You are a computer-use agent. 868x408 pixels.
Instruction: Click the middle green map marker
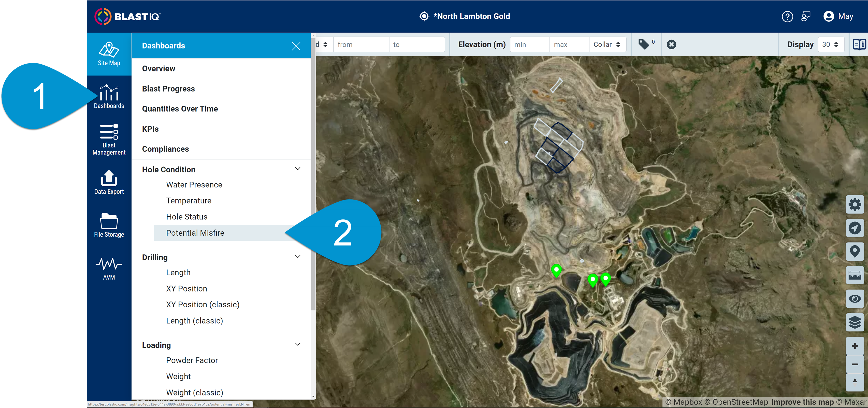tap(593, 280)
